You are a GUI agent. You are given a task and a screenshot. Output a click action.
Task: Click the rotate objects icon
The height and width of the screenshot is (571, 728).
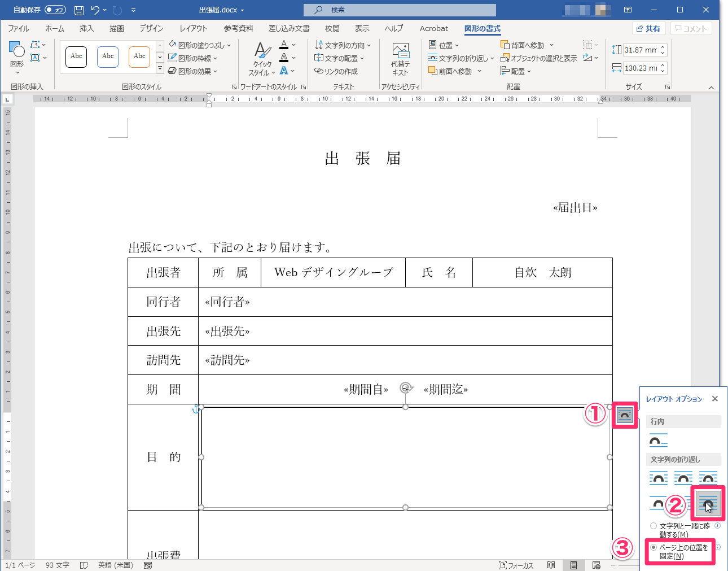pos(587,58)
